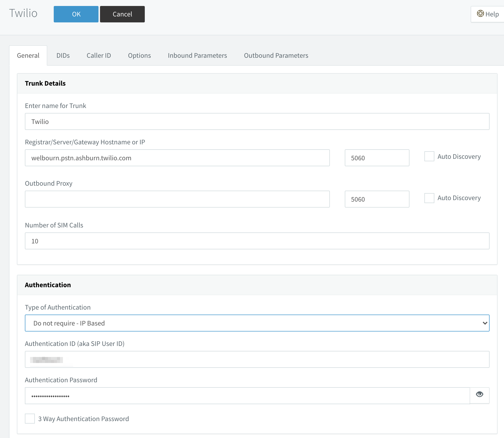Toggle the password visibility eye icon
The width and height of the screenshot is (504, 438).
[479, 395]
